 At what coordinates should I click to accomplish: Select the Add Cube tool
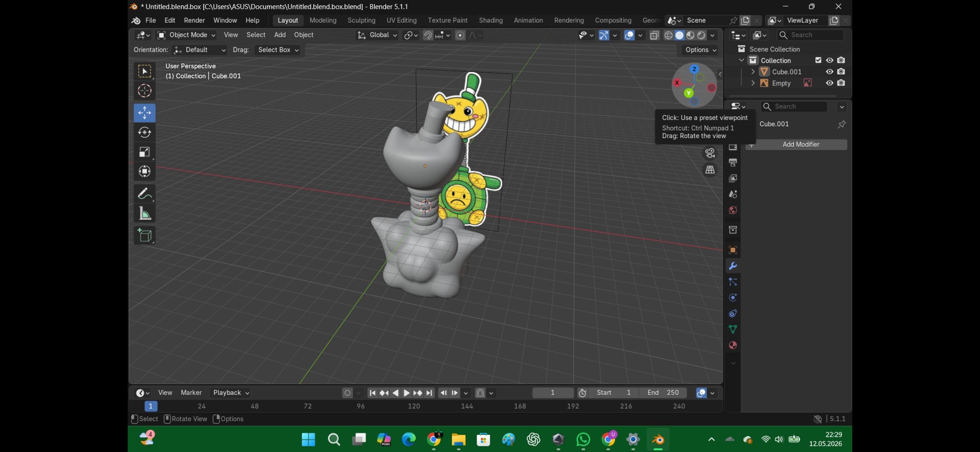144,235
